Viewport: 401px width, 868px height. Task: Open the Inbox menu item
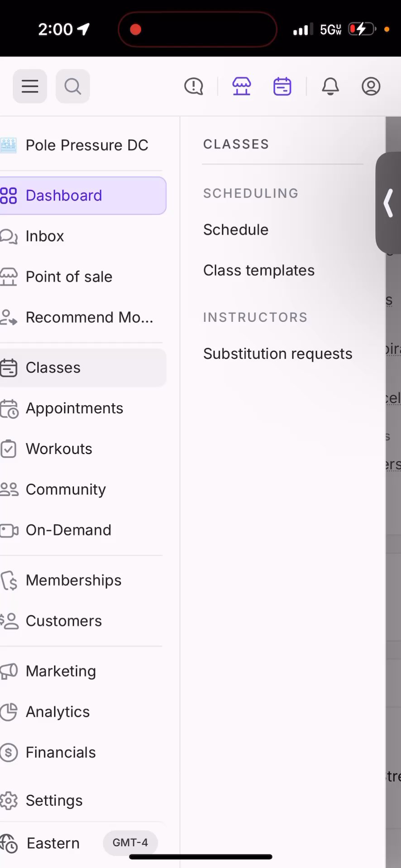click(45, 236)
